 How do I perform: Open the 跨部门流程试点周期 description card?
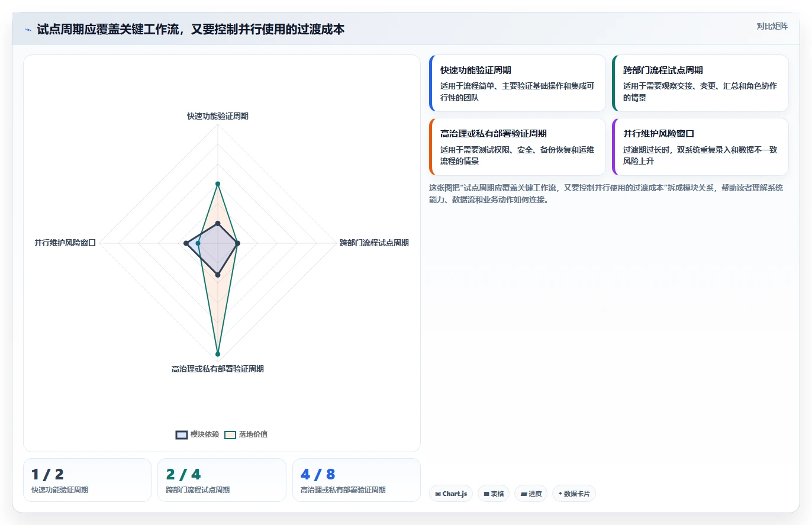[700, 83]
